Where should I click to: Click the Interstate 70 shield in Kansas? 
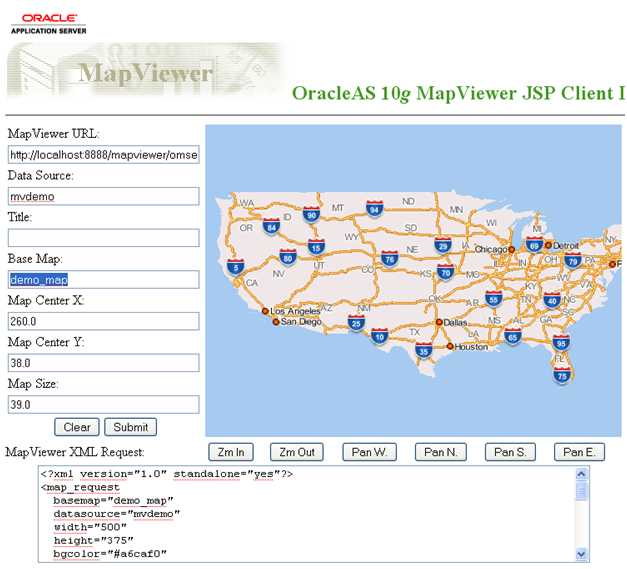coord(445,272)
